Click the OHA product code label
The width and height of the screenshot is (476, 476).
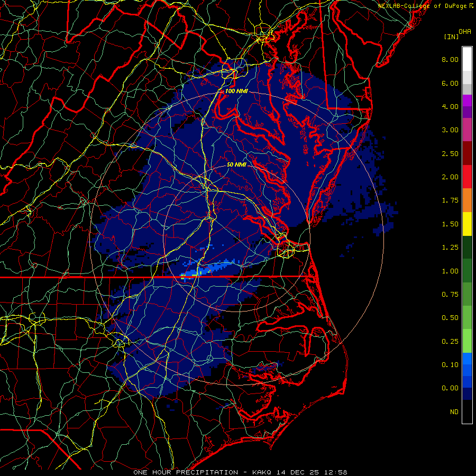pyautogui.click(x=465, y=31)
